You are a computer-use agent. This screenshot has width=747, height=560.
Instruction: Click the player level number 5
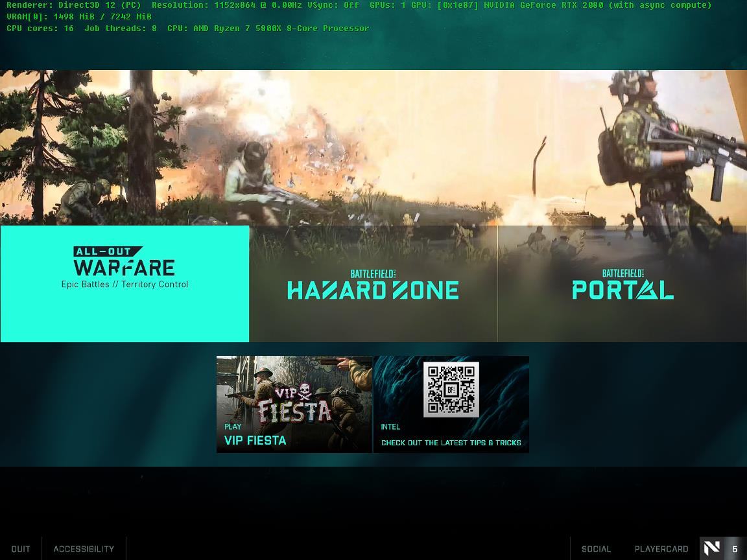pyautogui.click(x=735, y=549)
